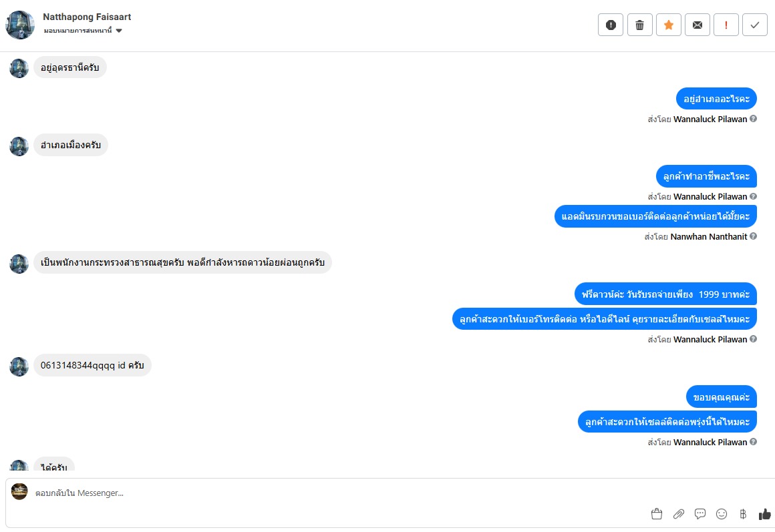
Task: Mark conversation as spam with octagon icon
Action: click(611, 25)
